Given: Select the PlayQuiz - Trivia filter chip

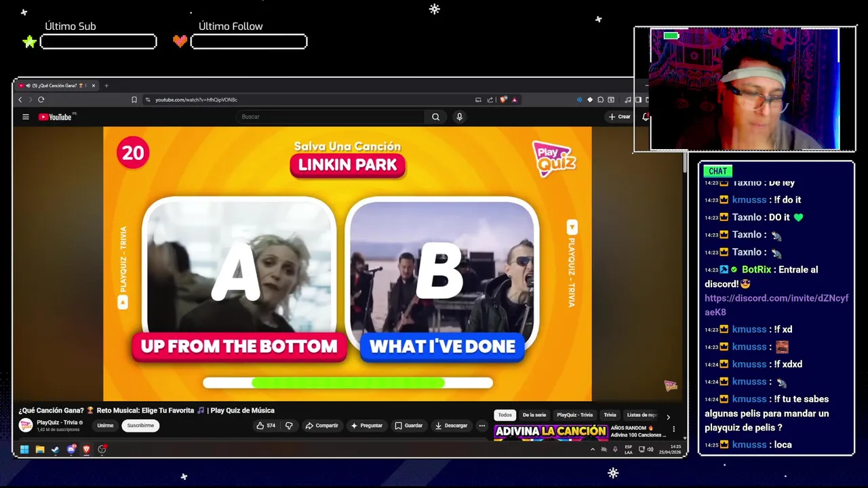Looking at the screenshot, I should pos(575,415).
